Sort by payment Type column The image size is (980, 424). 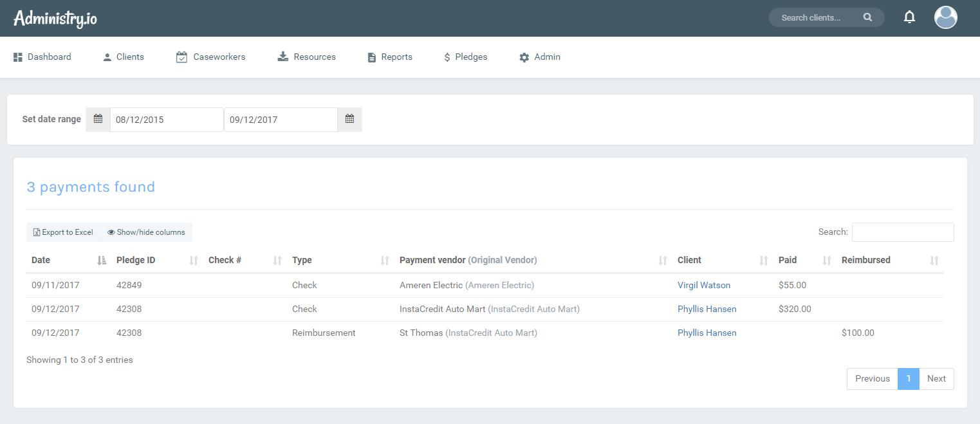(385, 261)
